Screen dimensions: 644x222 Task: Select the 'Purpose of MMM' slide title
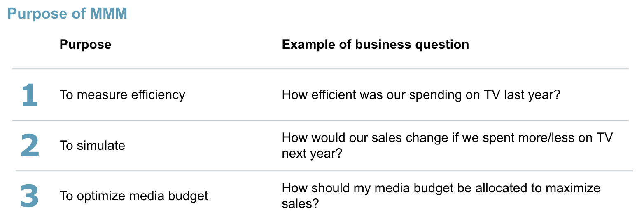click(67, 14)
